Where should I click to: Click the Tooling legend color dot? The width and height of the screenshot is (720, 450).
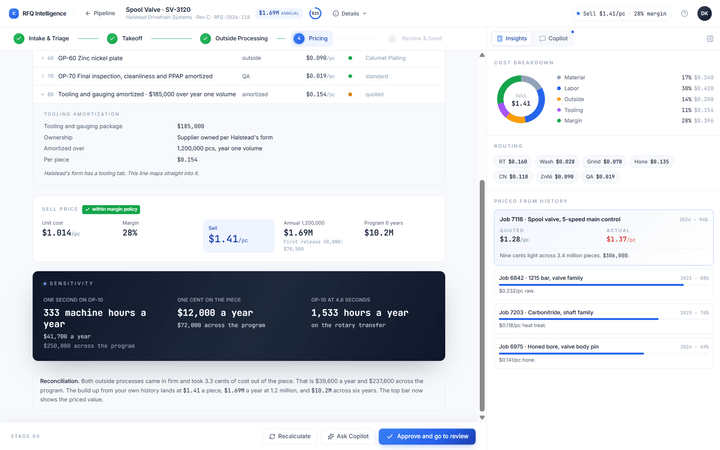[x=559, y=110]
